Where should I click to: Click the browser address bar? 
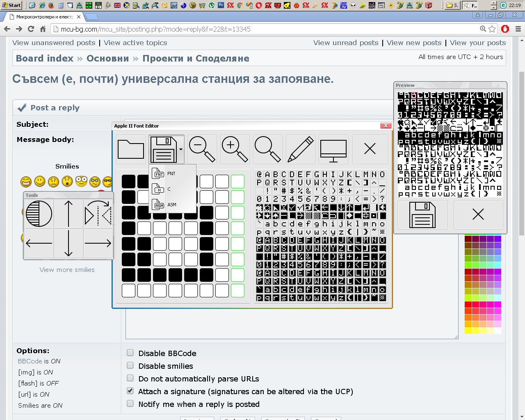click(x=267, y=29)
